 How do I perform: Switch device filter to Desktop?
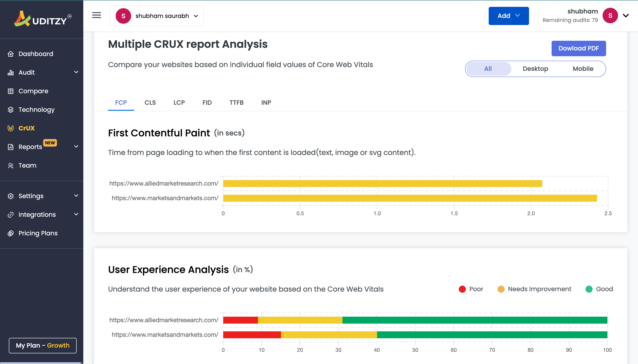coord(535,69)
